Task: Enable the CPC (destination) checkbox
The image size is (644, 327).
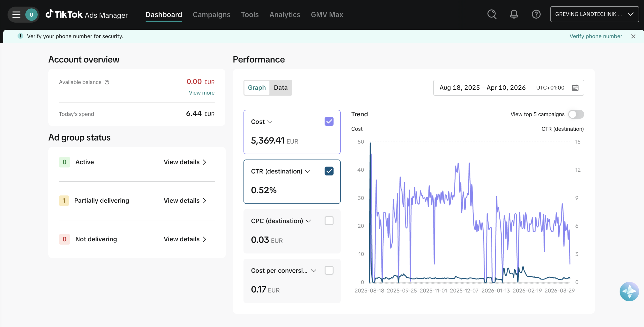Action: click(x=329, y=221)
